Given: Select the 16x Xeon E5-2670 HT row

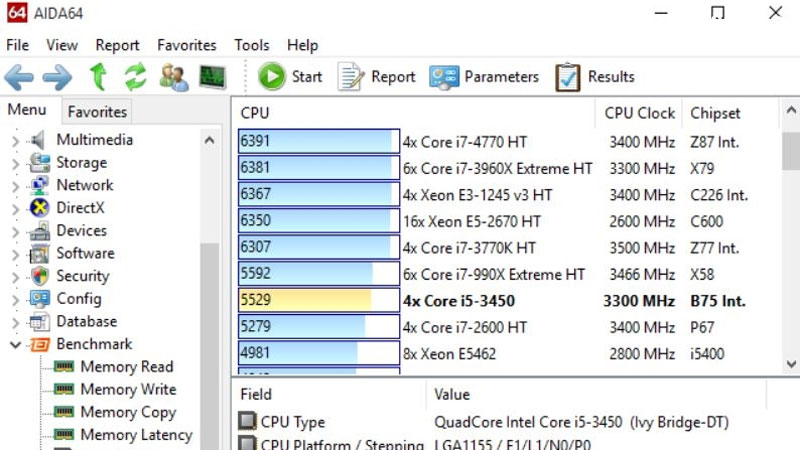Looking at the screenshot, I should pyautogui.click(x=508, y=221).
